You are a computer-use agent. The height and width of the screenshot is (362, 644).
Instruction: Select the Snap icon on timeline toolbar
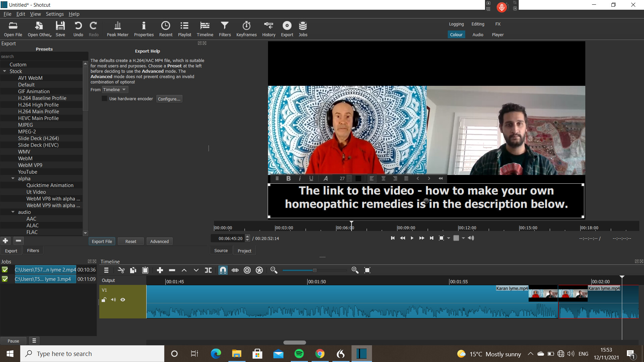coord(223,270)
